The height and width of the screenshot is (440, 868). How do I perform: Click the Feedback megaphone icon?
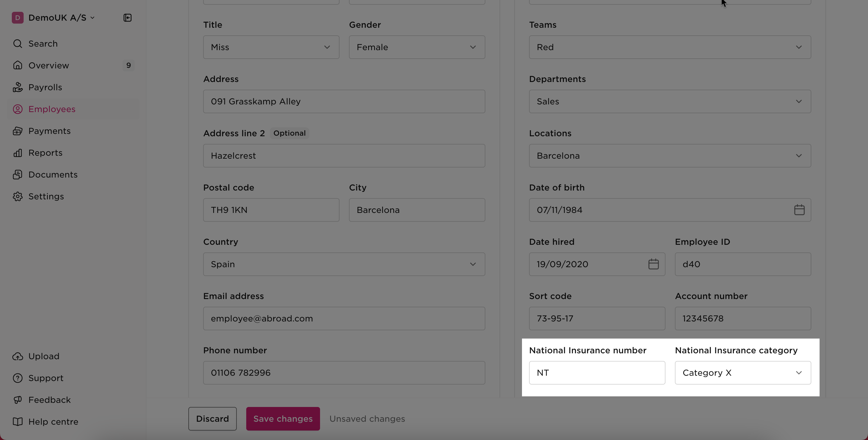(17, 400)
